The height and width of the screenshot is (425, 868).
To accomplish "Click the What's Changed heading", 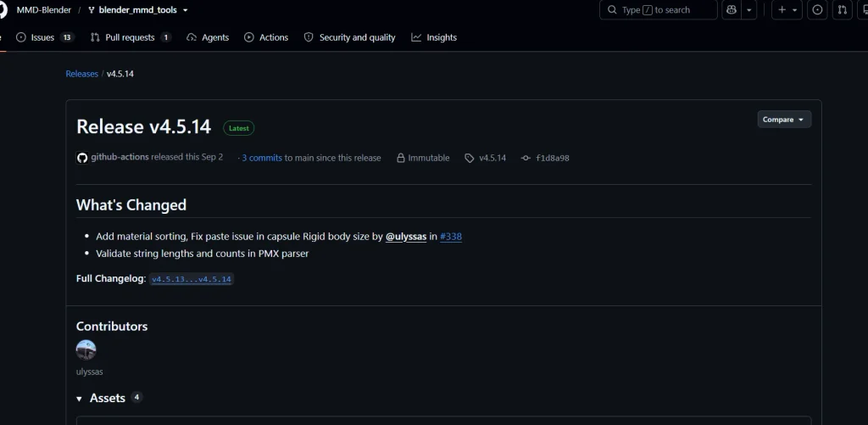I will [x=131, y=205].
